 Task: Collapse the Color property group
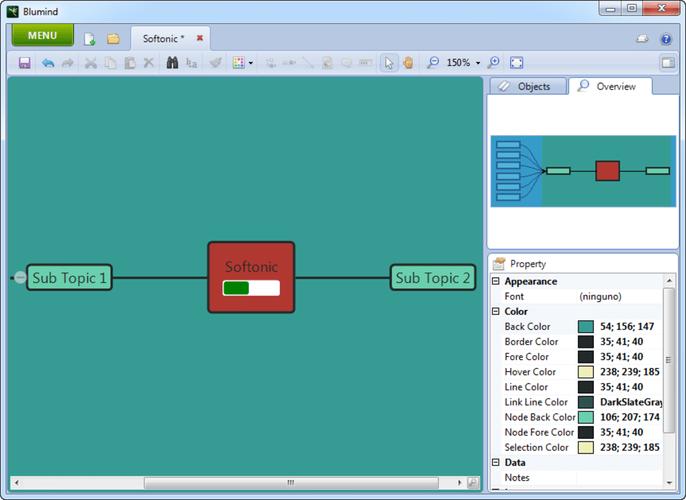(x=496, y=311)
